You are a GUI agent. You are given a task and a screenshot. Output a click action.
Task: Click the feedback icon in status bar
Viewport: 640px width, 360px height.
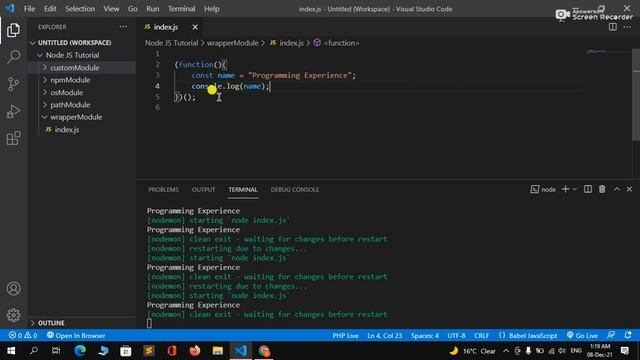click(611, 336)
